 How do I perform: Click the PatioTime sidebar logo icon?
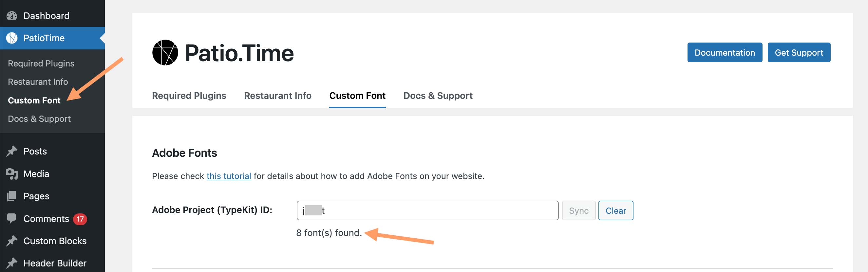pyautogui.click(x=12, y=38)
